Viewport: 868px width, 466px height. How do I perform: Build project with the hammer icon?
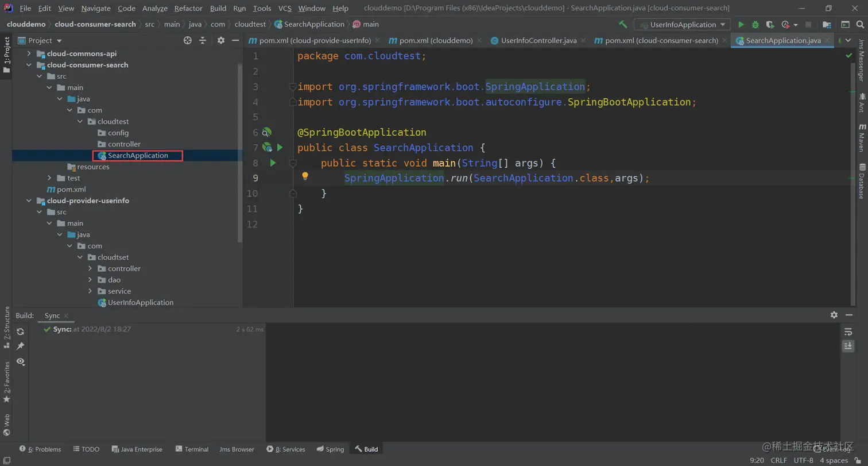tap(623, 25)
